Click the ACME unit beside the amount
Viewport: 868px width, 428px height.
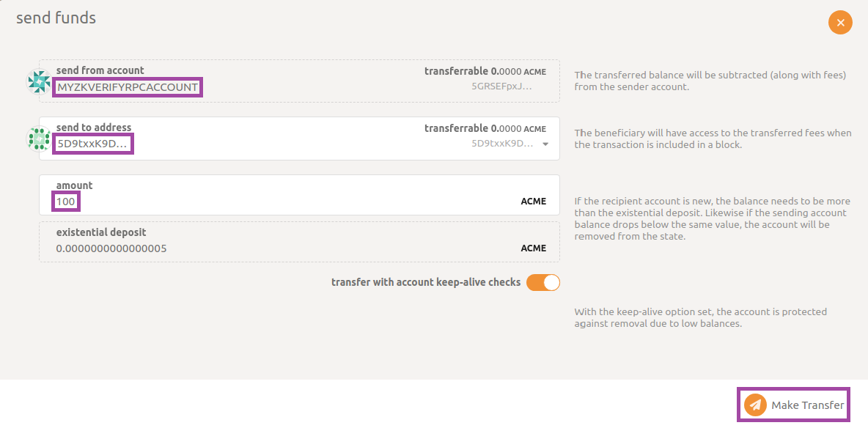coord(533,201)
